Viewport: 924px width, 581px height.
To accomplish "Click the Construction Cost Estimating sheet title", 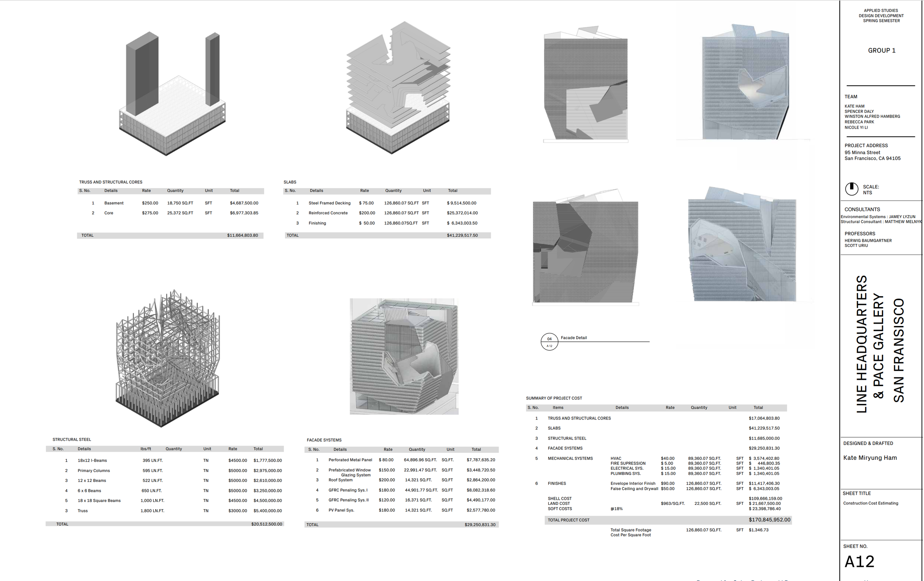I will 870,503.
